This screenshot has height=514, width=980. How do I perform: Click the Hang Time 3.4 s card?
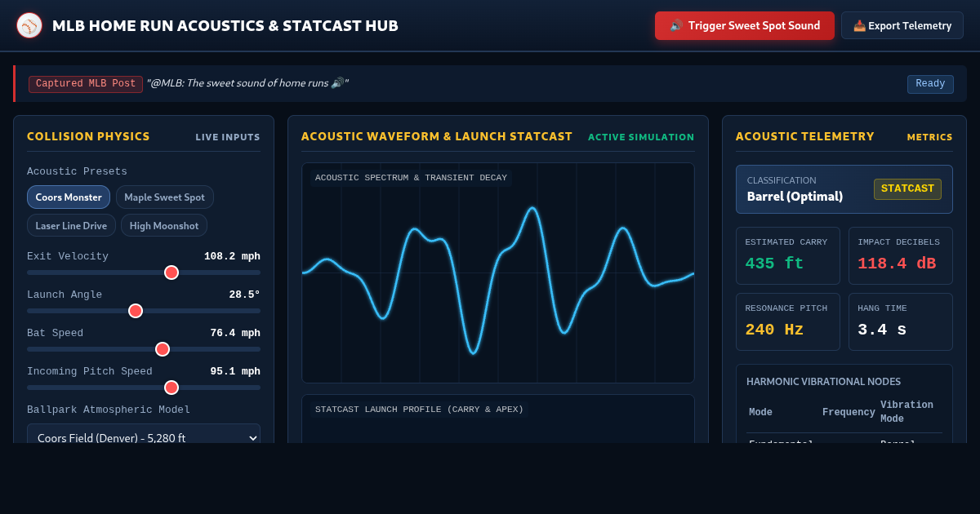[x=901, y=321]
